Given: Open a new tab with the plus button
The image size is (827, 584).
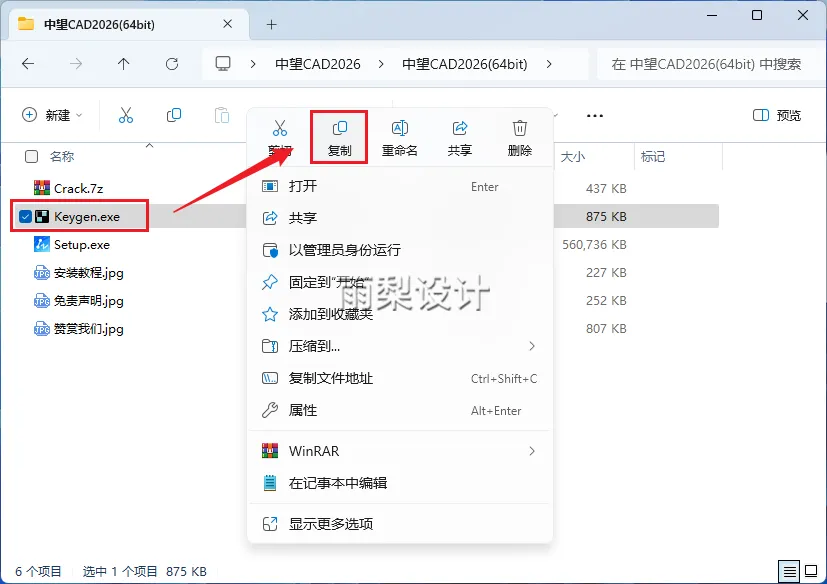Looking at the screenshot, I should point(271,24).
